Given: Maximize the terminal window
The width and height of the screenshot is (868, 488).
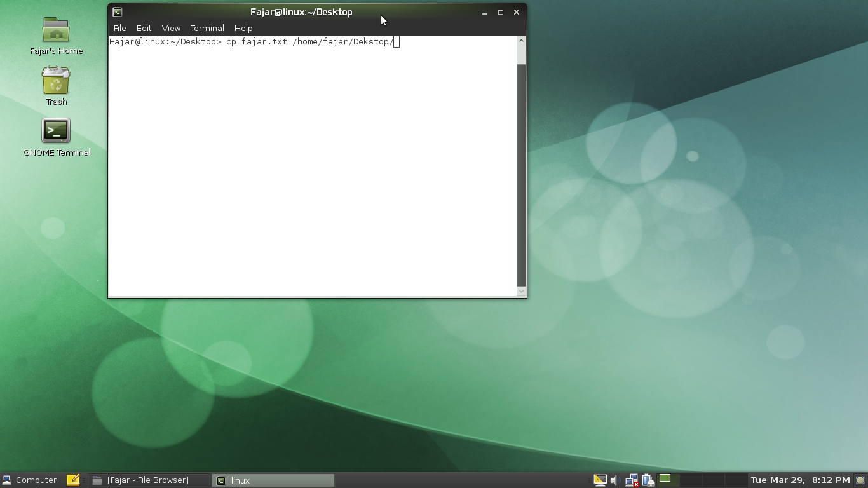Looking at the screenshot, I should 501,12.
